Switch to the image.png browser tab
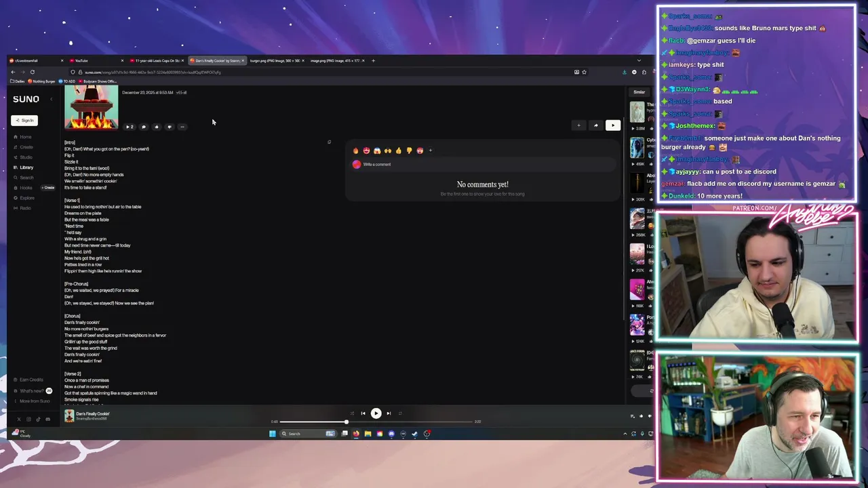The image size is (868, 488). (x=336, y=60)
